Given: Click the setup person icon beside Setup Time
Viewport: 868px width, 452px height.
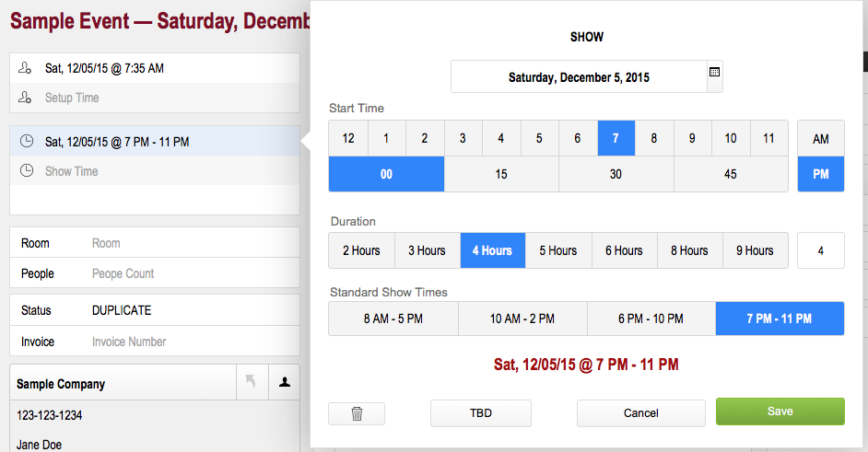Looking at the screenshot, I should pyautogui.click(x=25, y=98).
